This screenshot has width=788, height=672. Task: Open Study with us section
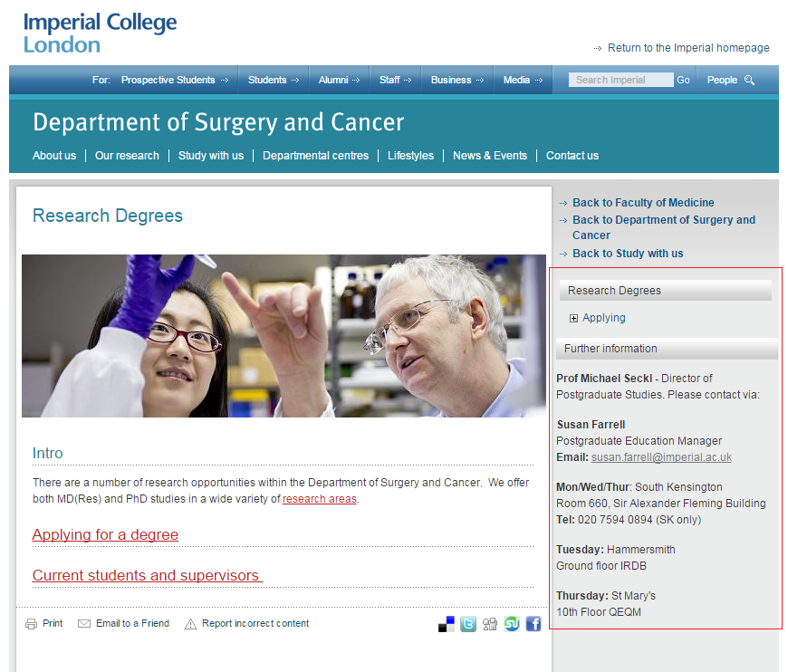click(211, 156)
